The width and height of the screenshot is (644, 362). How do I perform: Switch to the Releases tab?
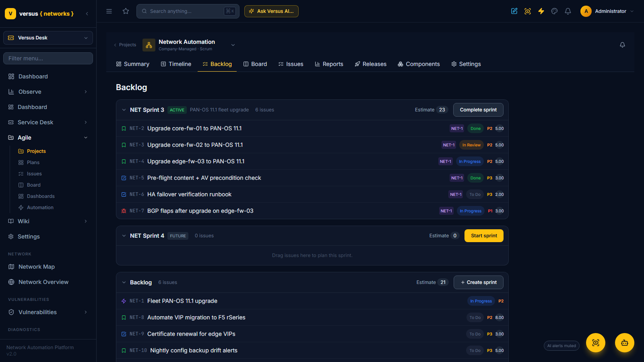(370, 64)
